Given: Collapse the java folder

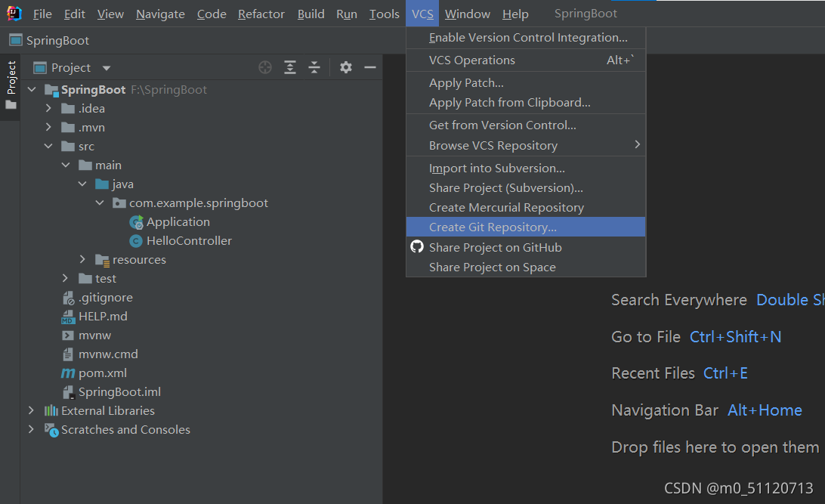Looking at the screenshot, I should tap(82, 184).
